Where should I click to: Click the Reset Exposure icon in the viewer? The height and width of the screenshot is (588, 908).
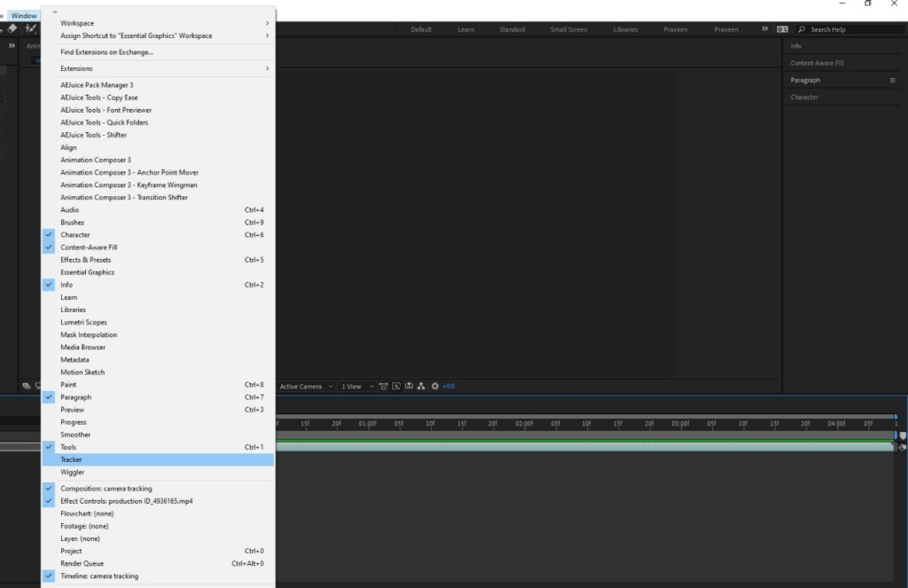(x=434, y=387)
